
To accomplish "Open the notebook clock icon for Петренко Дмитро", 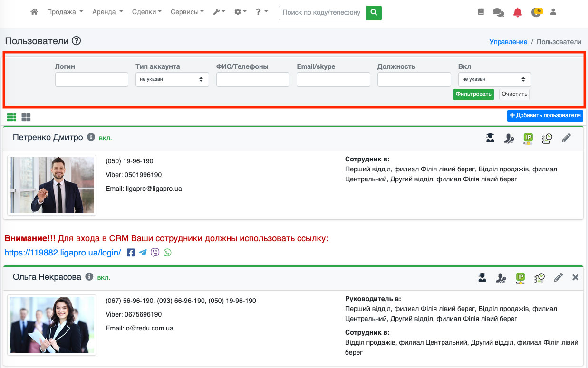I will [547, 139].
